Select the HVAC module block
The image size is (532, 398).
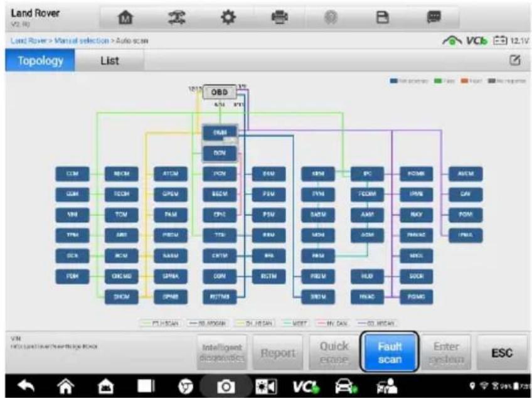367,297
